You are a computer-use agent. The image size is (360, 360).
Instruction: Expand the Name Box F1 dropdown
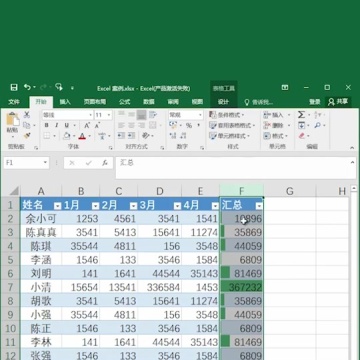(x=45, y=163)
